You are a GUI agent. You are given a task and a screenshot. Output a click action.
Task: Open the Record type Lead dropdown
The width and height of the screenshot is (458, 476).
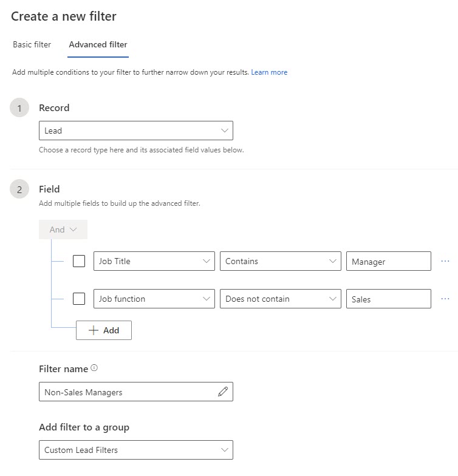pyautogui.click(x=135, y=131)
